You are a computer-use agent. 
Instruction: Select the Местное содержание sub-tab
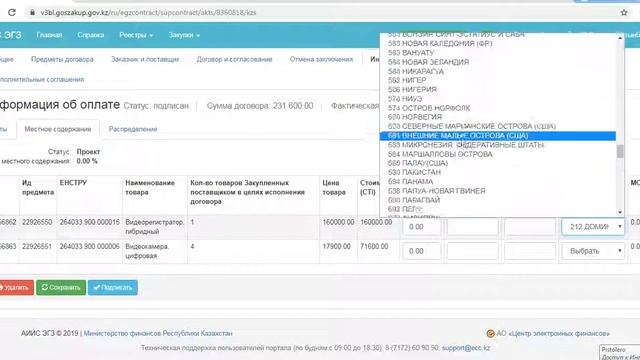pyautogui.click(x=58, y=129)
